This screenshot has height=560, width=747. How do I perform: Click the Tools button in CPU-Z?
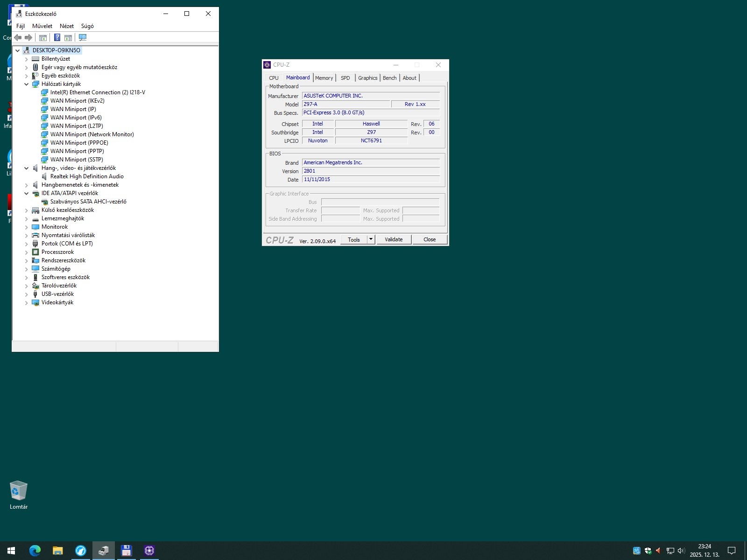(354, 239)
